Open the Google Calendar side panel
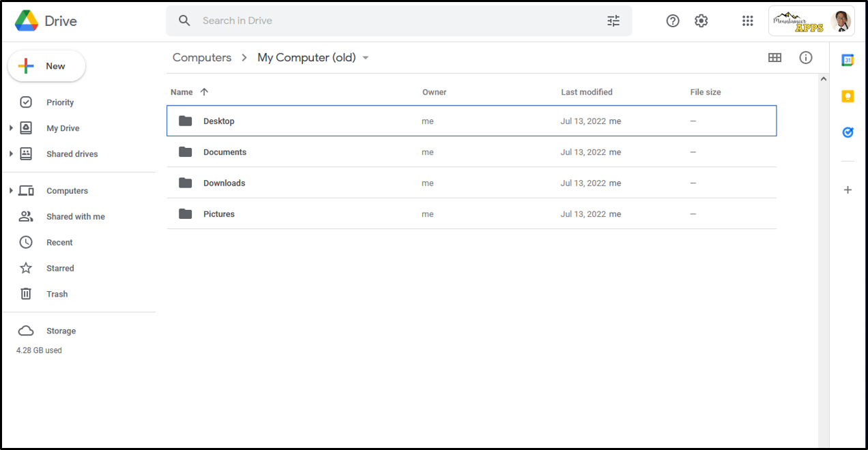The height and width of the screenshot is (450, 868). click(848, 59)
